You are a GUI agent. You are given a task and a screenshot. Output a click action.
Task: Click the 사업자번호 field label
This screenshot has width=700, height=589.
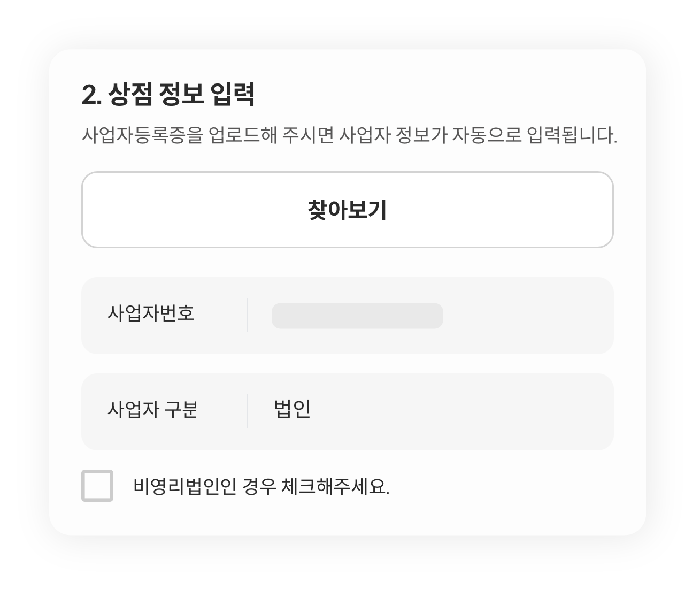point(151,313)
